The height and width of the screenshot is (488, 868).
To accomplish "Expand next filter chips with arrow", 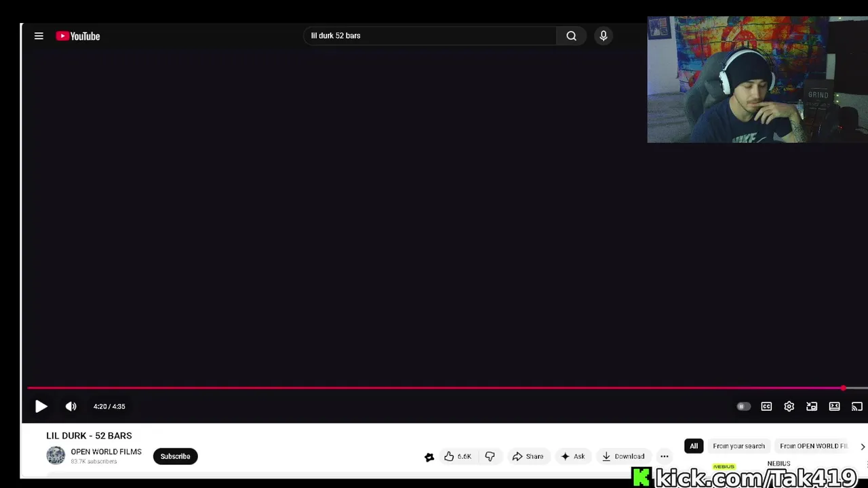I will click(862, 447).
